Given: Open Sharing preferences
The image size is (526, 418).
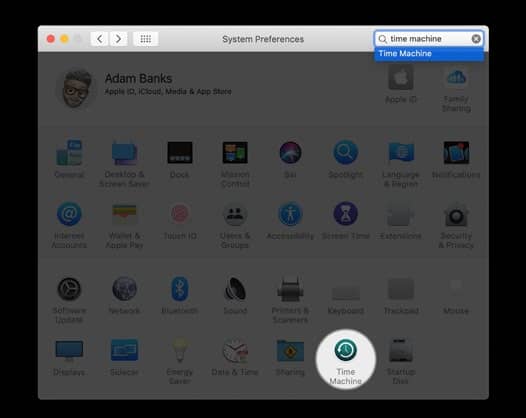Looking at the screenshot, I should (x=290, y=357).
